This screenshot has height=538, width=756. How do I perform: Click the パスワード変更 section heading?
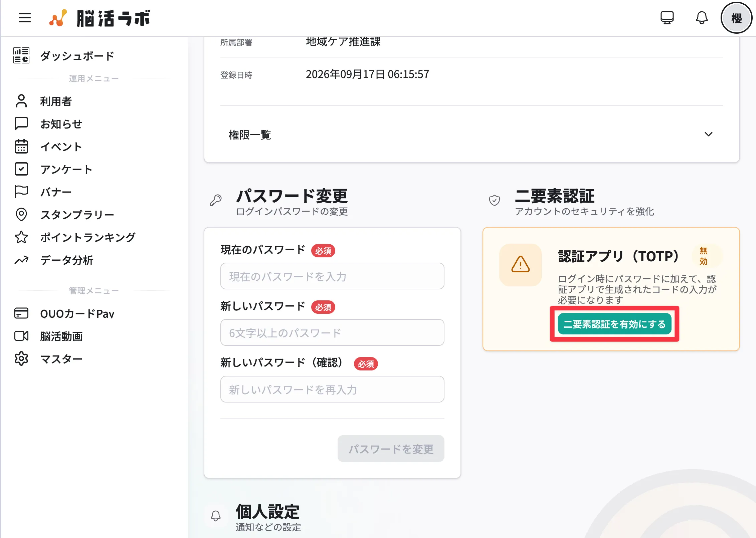tap(292, 196)
